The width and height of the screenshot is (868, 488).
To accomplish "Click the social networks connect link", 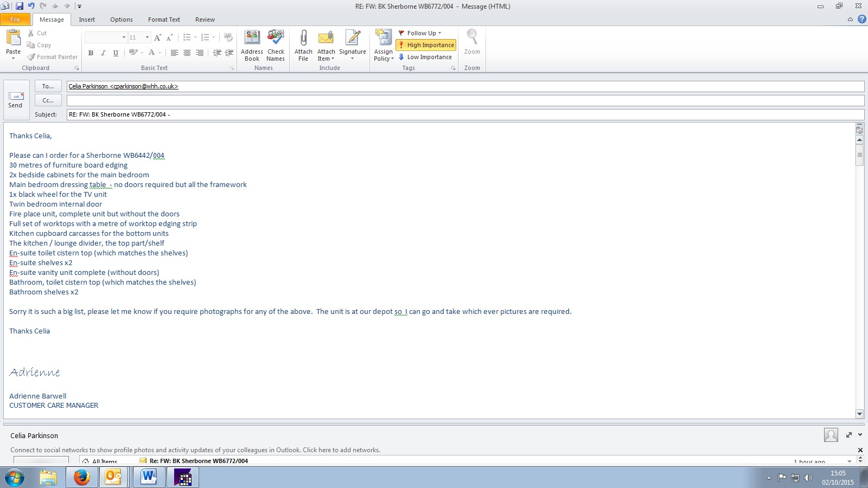I will point(195,450).
